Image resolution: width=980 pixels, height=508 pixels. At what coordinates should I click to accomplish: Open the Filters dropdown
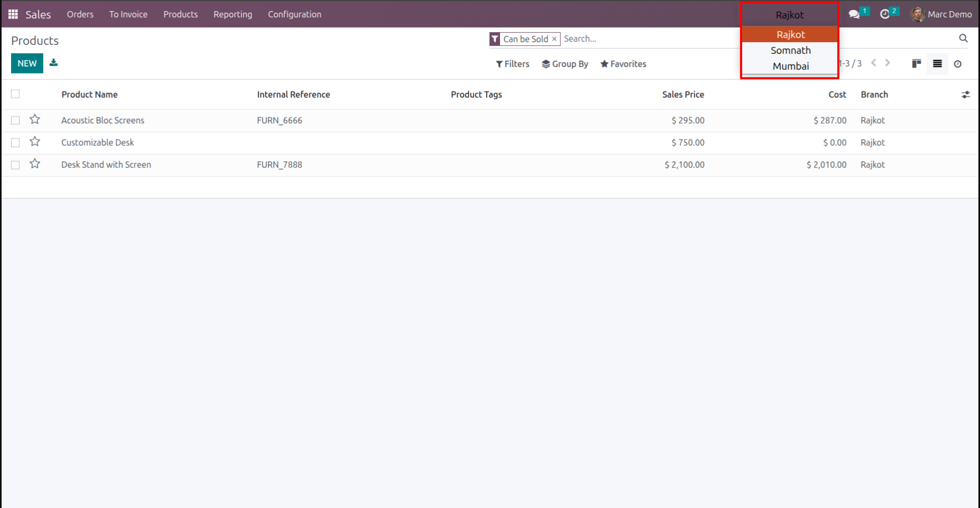pos(512,64)
